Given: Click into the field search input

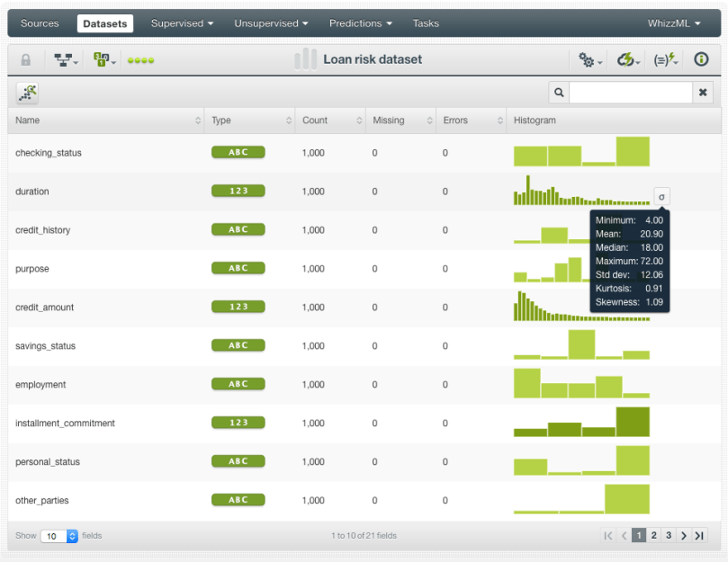Looking at the screenshot, I should (x=630, y=93).
